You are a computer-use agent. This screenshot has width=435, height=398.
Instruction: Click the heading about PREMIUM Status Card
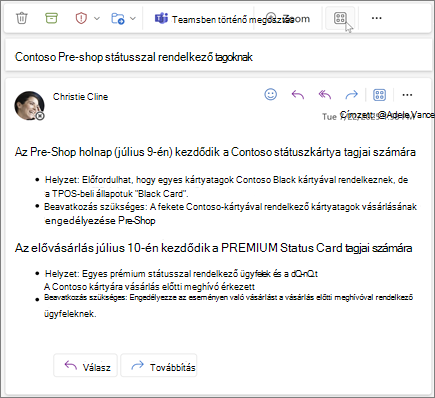[213, 248]
